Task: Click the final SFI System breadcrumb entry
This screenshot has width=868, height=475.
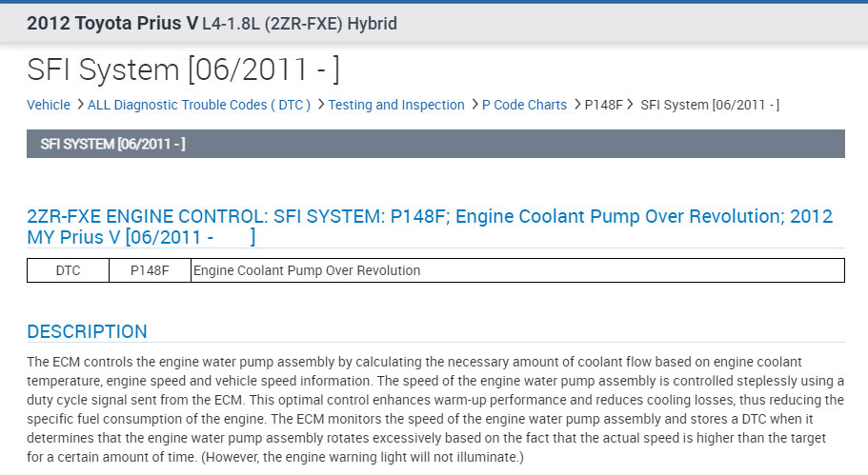Action: (710, 105)
